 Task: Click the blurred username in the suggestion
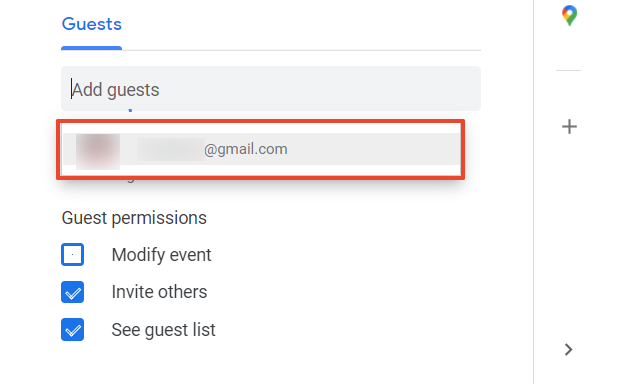pos(171,149)
